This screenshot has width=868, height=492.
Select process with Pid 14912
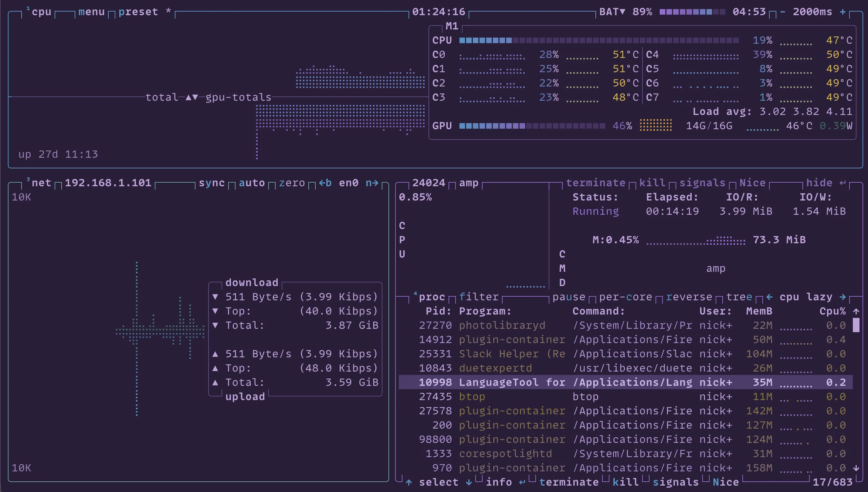[626, 340]
